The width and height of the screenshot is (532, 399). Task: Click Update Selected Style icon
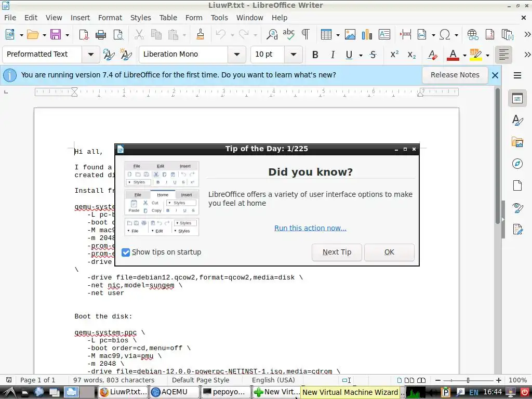[109, 54]
